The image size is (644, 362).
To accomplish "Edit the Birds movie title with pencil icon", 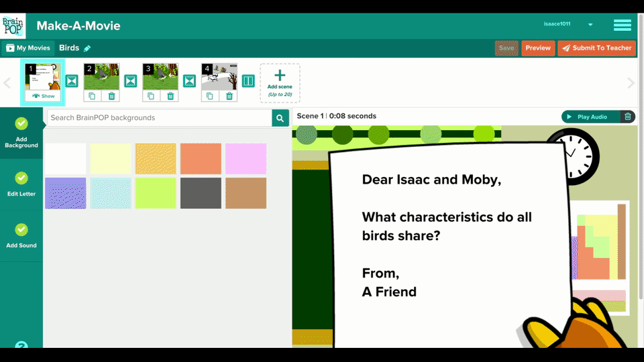I will tap(87, 48).
